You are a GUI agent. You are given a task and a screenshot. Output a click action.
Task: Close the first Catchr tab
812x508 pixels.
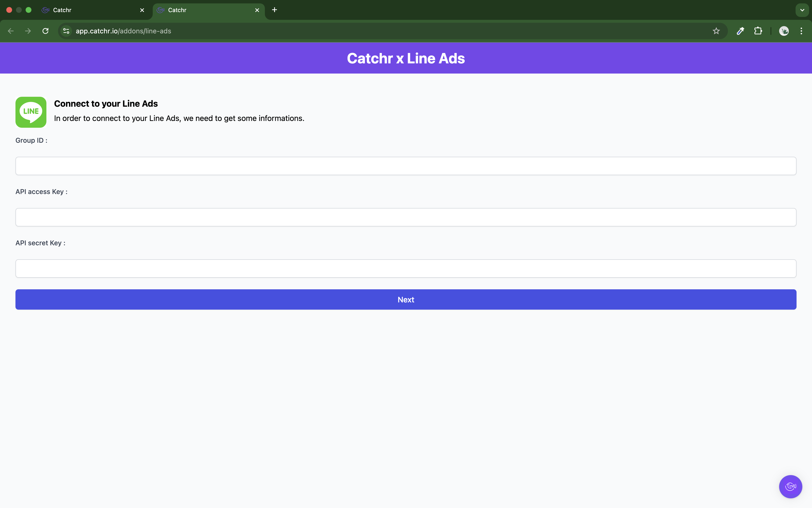[142, 10]
